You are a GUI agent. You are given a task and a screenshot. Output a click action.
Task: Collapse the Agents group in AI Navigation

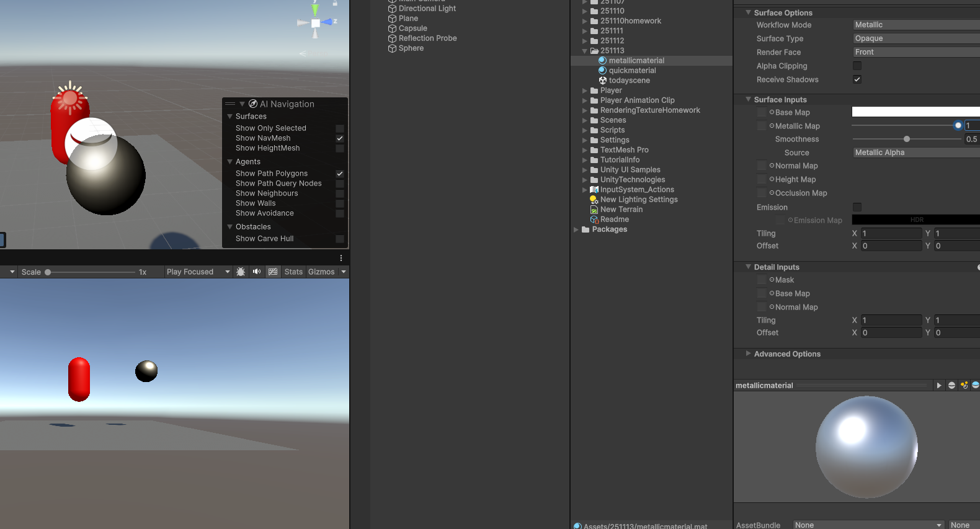click(x=230, y=161)
